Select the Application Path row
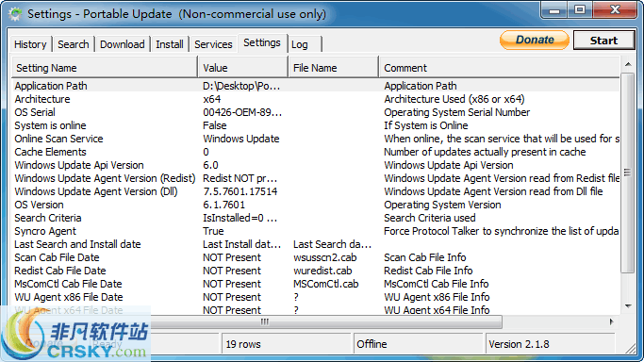 316,86
